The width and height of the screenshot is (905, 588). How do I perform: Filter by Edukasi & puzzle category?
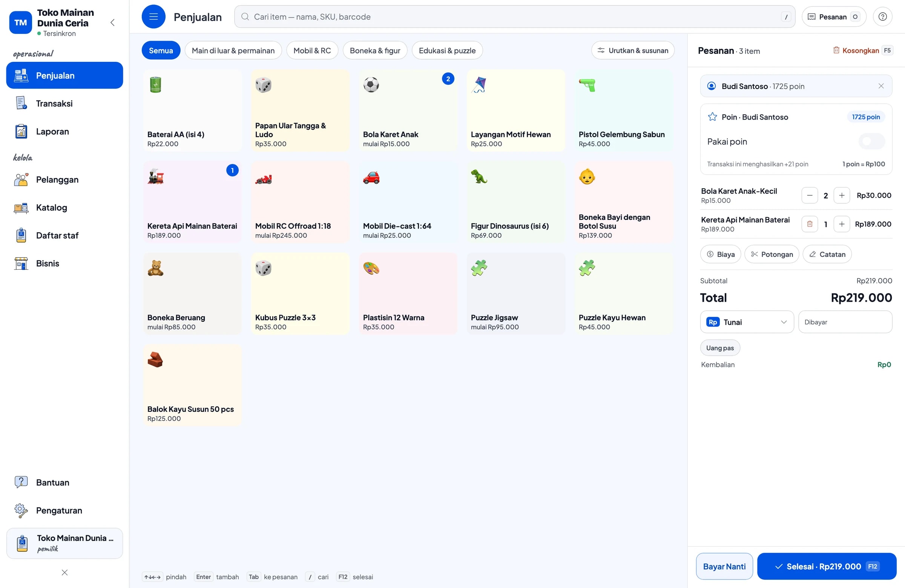click(447, 51)
